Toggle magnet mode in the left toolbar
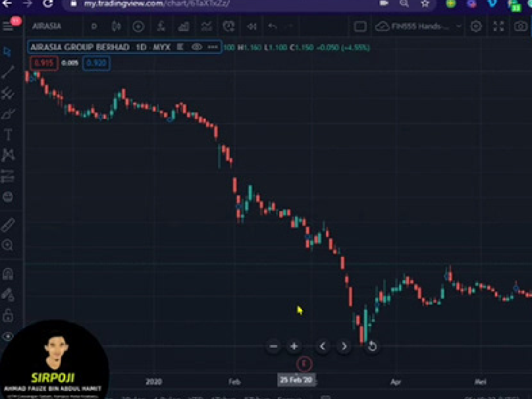Viewport: 532px width, 399px height. click(x=7, y=273)
